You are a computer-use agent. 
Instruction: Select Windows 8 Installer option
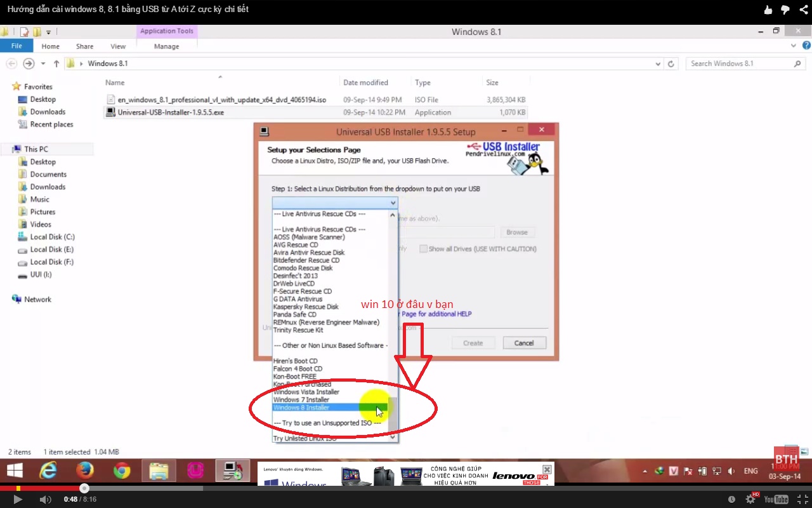point(330,408)
